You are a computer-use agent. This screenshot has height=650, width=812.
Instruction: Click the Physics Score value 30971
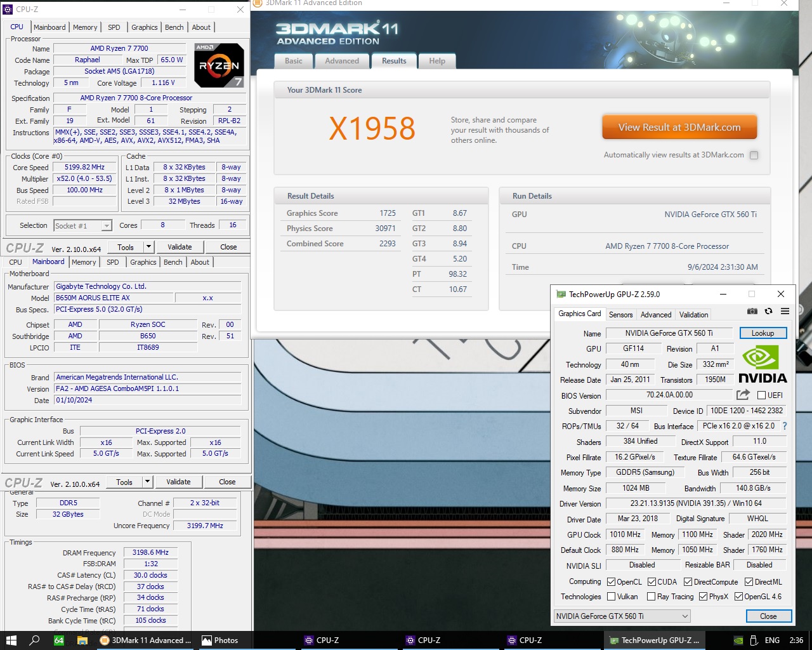[x=385, y=229]
